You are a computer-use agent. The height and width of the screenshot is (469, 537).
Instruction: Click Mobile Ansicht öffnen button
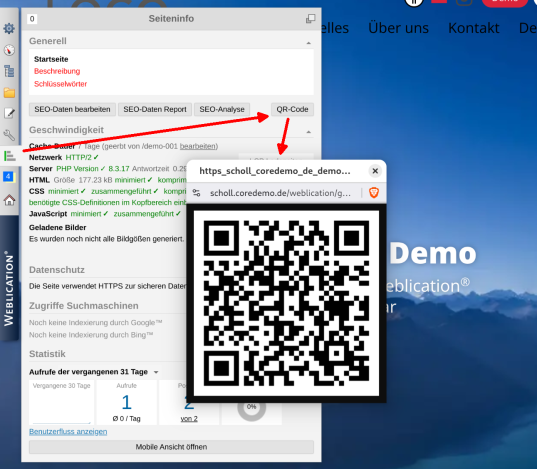click(x=171, y=447)
